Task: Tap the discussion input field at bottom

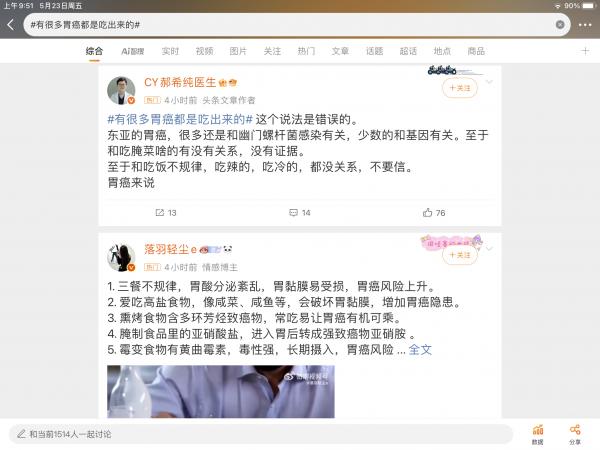Action: (261, 434)
